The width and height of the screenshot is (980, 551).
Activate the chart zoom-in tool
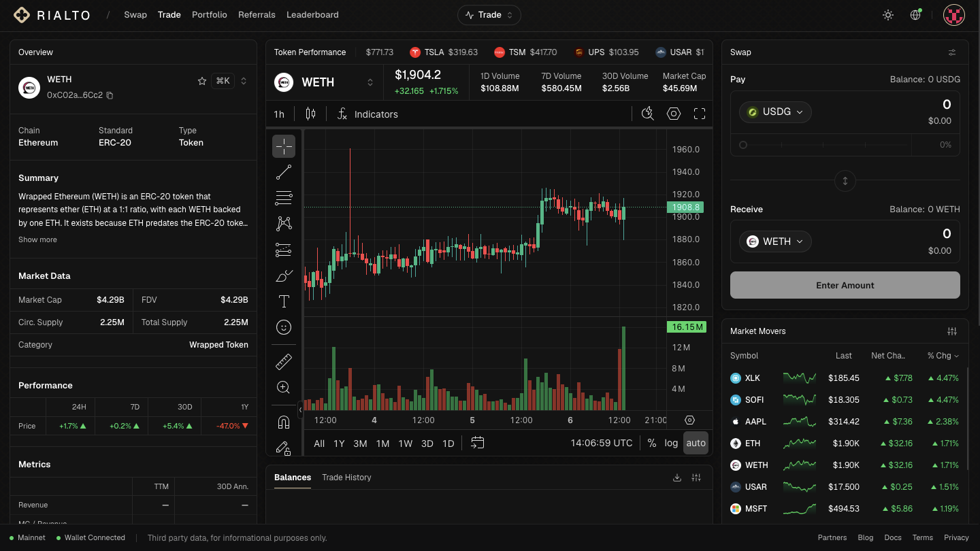click(284, 387)
